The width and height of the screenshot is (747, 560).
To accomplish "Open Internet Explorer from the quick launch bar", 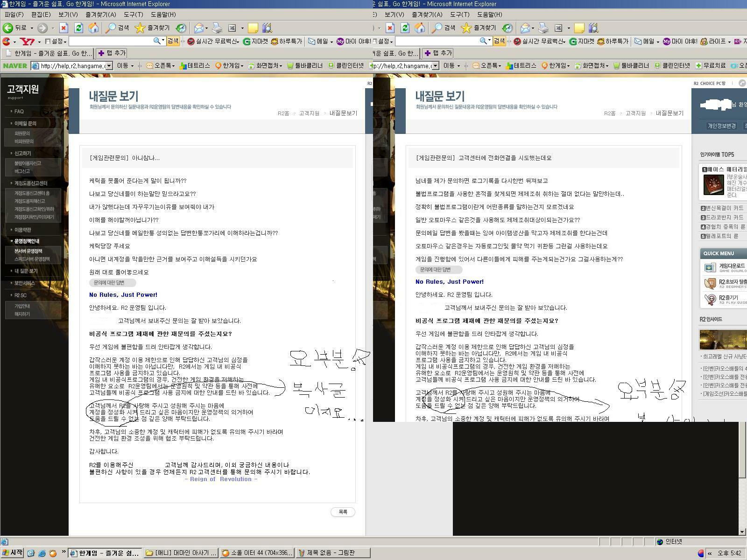I will click(42, 553).
